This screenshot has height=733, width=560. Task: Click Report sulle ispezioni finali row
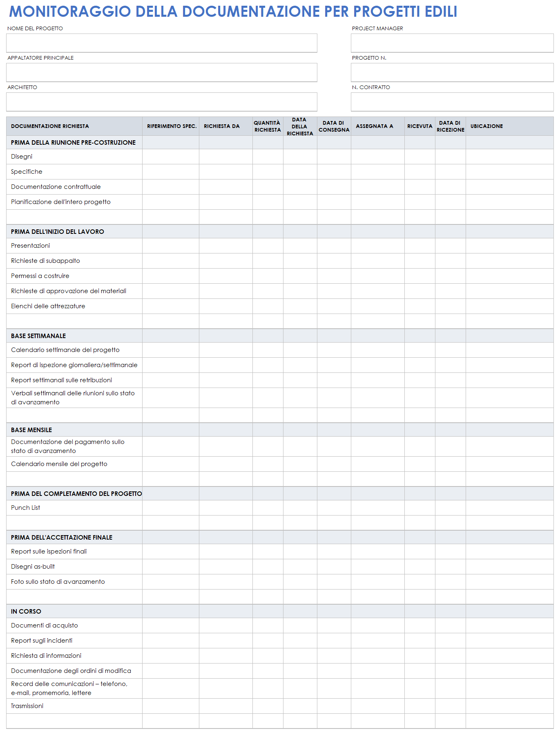point(280,551)
